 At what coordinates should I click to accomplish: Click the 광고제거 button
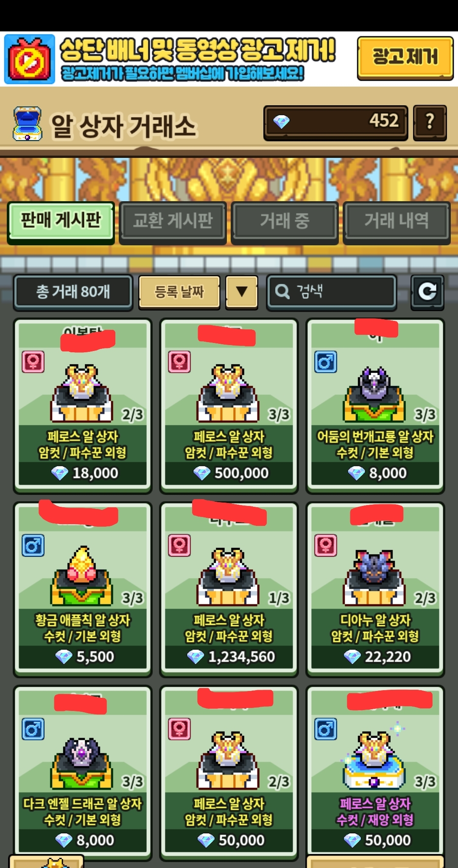pyautogui.click(x=405, y=58)
